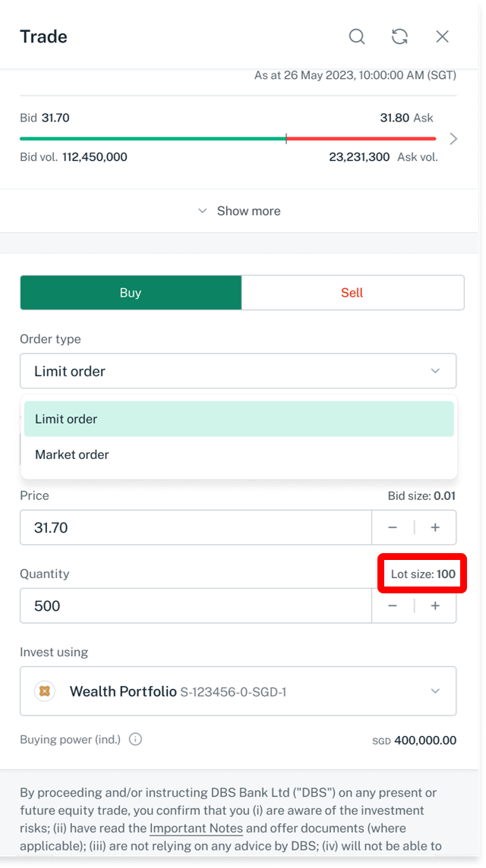The image size is (486, 868).
Task: Focus the Quantity field showing 500
Action: click(196, 605)
